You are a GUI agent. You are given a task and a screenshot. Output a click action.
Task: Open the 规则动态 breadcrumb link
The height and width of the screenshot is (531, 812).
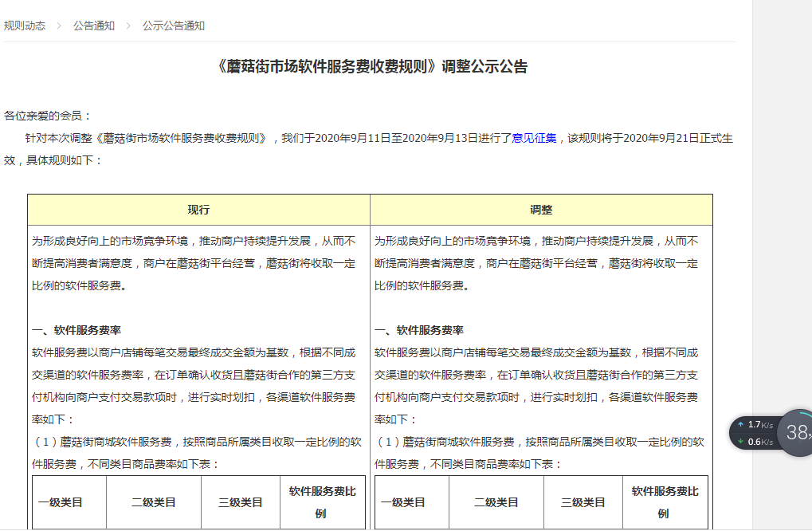coord(25,26)
